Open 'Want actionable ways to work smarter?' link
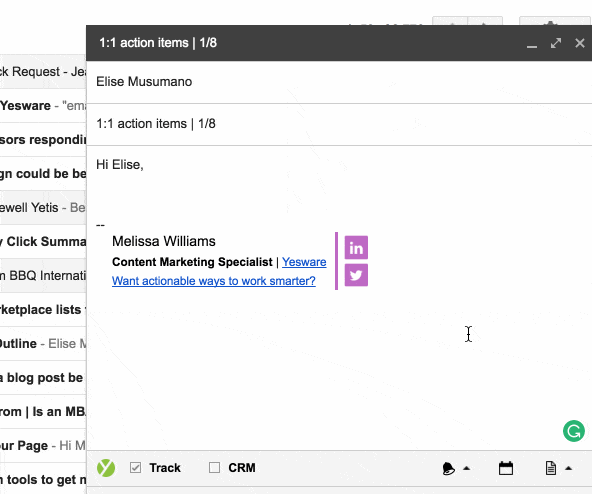This screenshot has width=592, height=494. click(214, 281)
